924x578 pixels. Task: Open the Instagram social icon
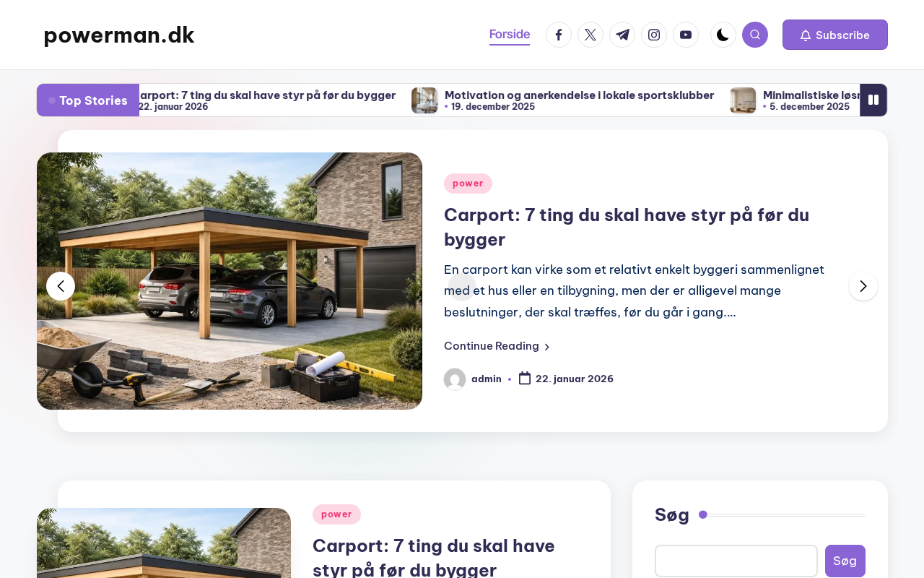click(x=654, y=35)
